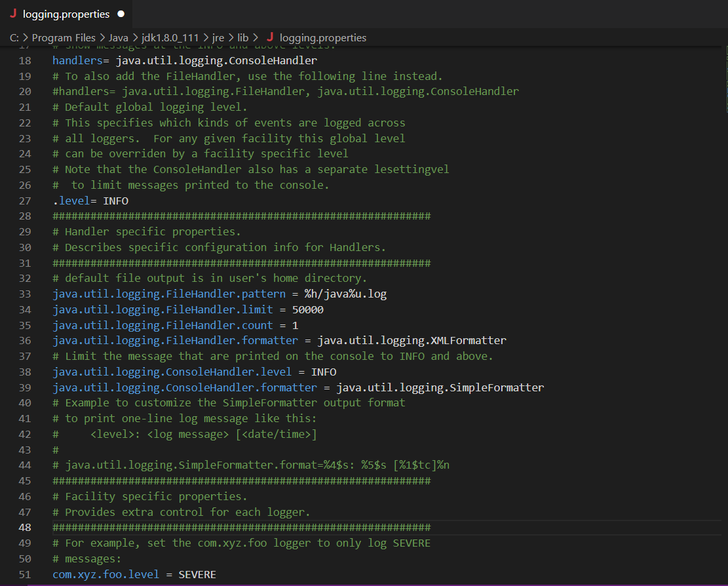Click '# Default global logging level.' comment

(150, 107)
